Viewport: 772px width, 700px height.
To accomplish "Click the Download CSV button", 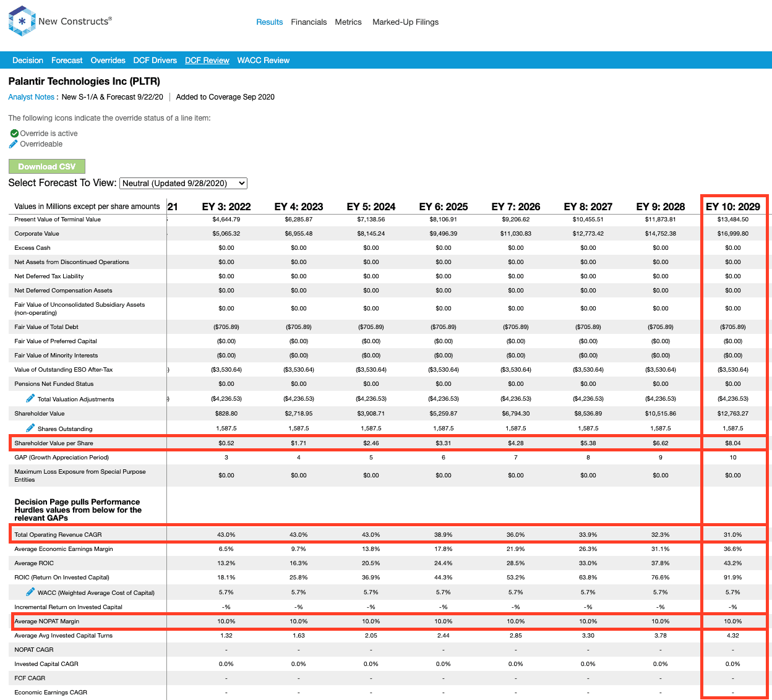I will point(47,166).
